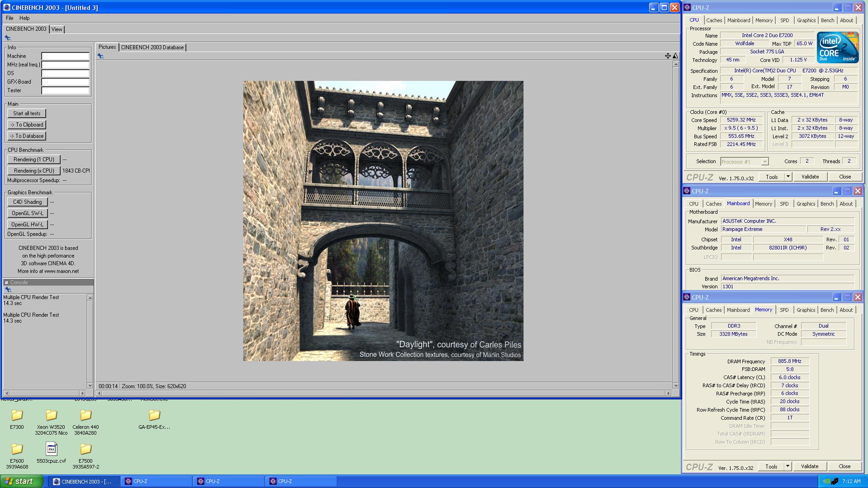Run the OpenGL HW-L test
868x488 pixels.
28,225
